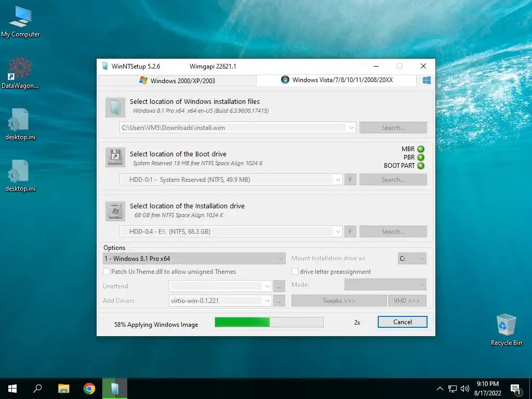Click the 2x label beside progress bar
Image resolution: width=532 pixels, height=399 pixels.
click(357, 323)
